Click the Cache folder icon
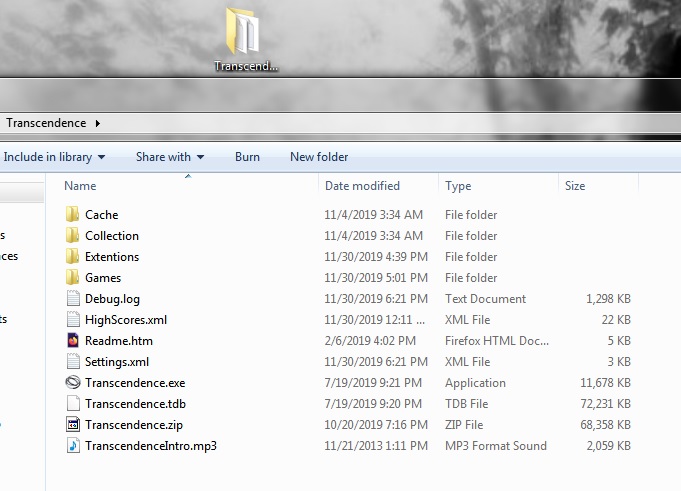This screenshot has width=681, height=491. coord(73,214)
